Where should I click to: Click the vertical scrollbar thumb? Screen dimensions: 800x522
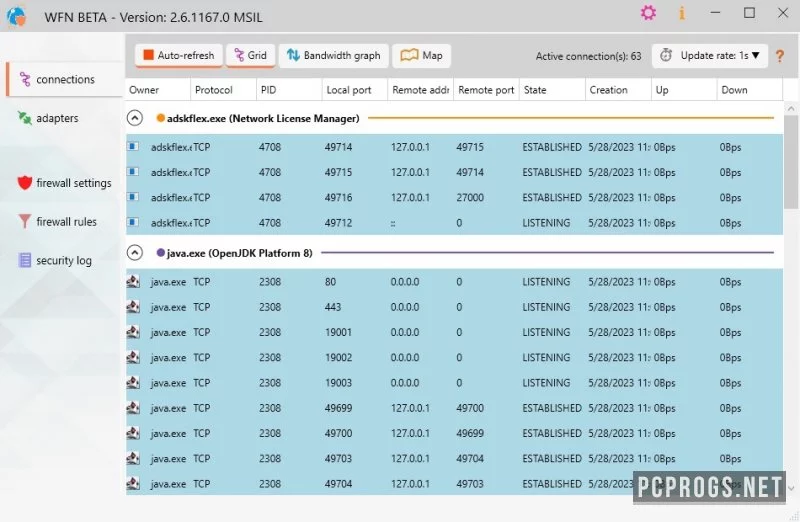point(791,162)
